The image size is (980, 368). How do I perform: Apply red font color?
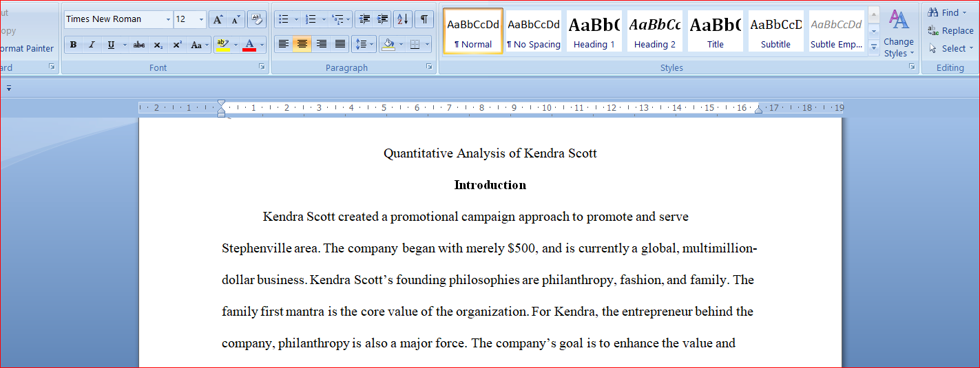(x=249, y=45)
